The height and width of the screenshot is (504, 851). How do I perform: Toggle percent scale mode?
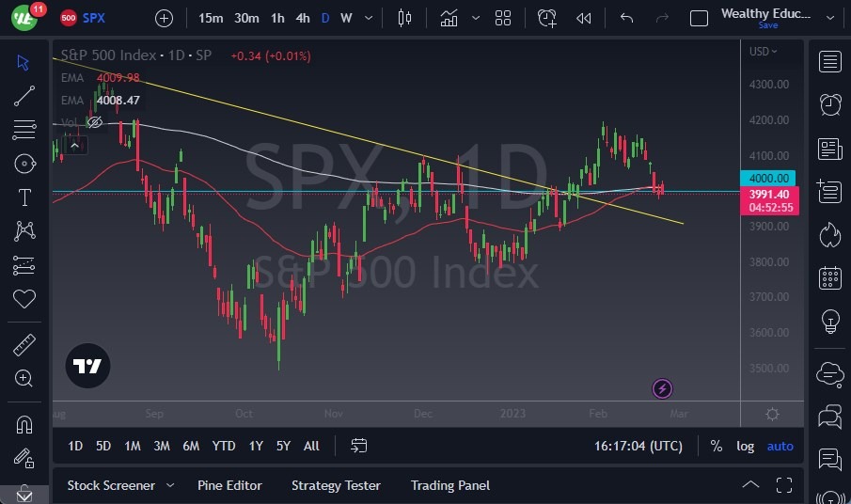click(x=717, y=446)
